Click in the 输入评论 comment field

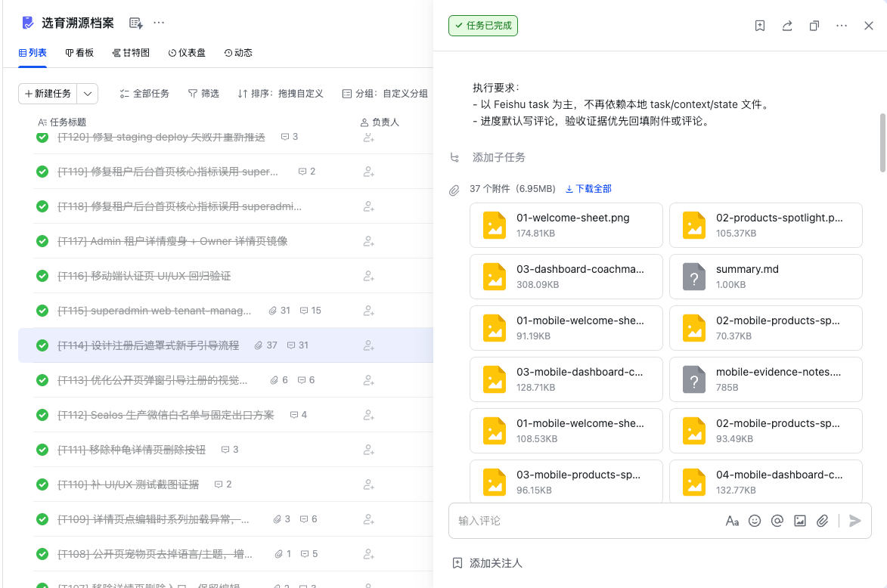(x=585, y=521)
